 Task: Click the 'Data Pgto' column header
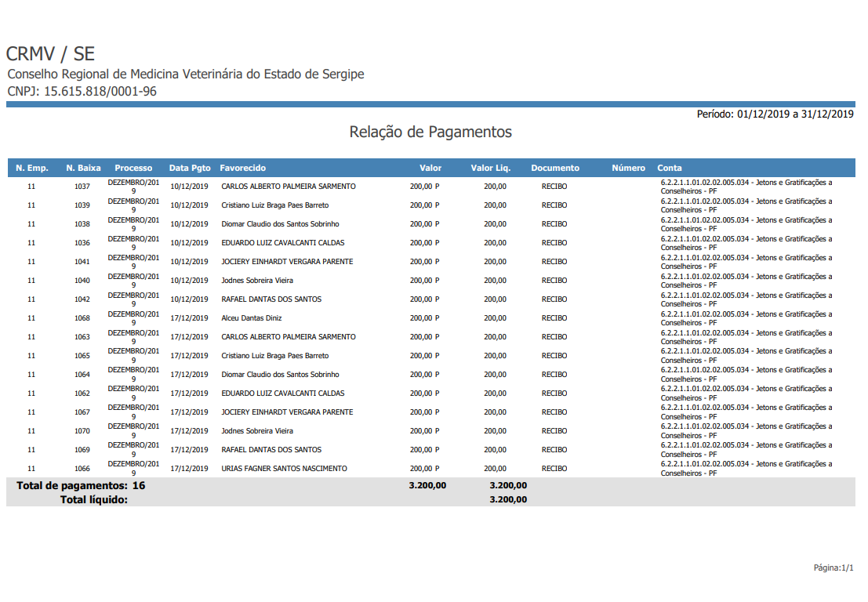point(190,168)
